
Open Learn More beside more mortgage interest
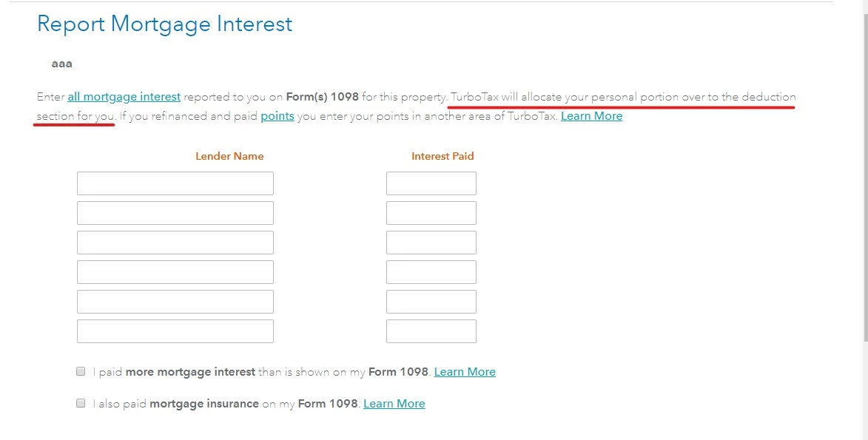tap(465, 372)
